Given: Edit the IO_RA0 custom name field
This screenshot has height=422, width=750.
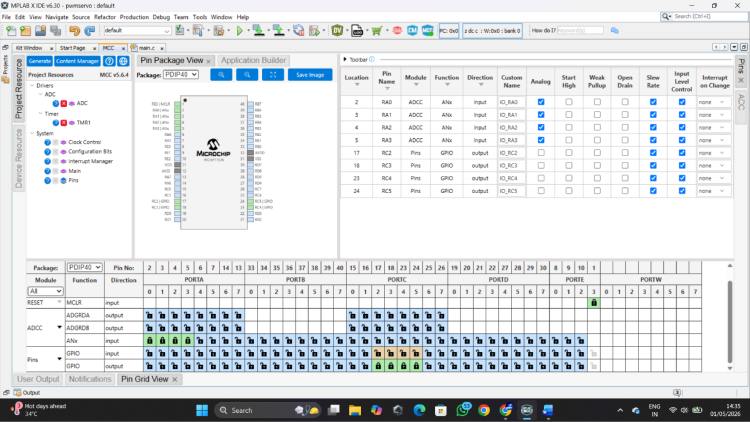Looking at the screenshot, I should 511,102.
